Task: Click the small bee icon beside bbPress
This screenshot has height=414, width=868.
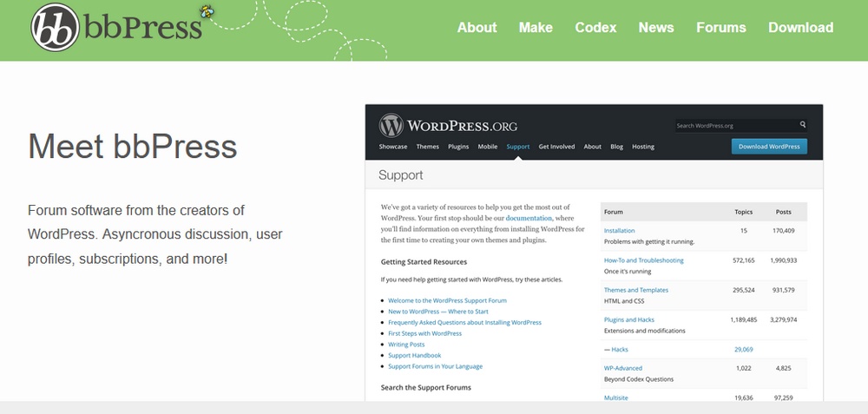Action: pos(207,11)
